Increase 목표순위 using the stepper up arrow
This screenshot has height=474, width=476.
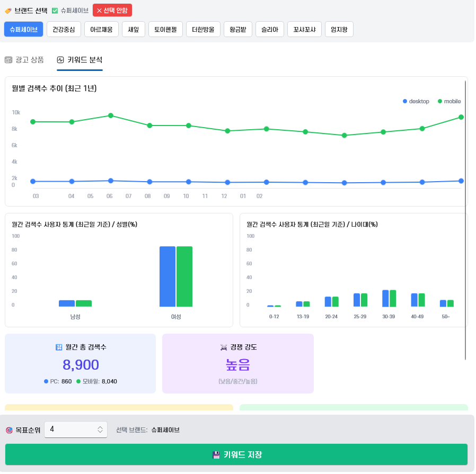pos(100,427)
